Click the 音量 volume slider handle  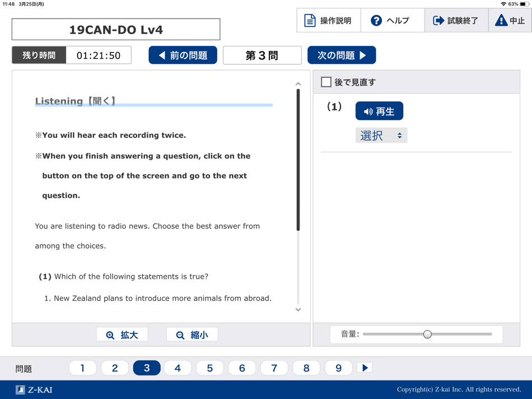click(427, 334)
